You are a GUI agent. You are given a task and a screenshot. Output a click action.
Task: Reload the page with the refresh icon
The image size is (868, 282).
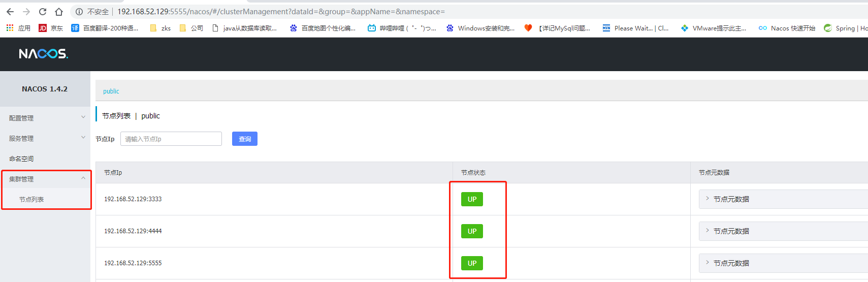[43, 12]
